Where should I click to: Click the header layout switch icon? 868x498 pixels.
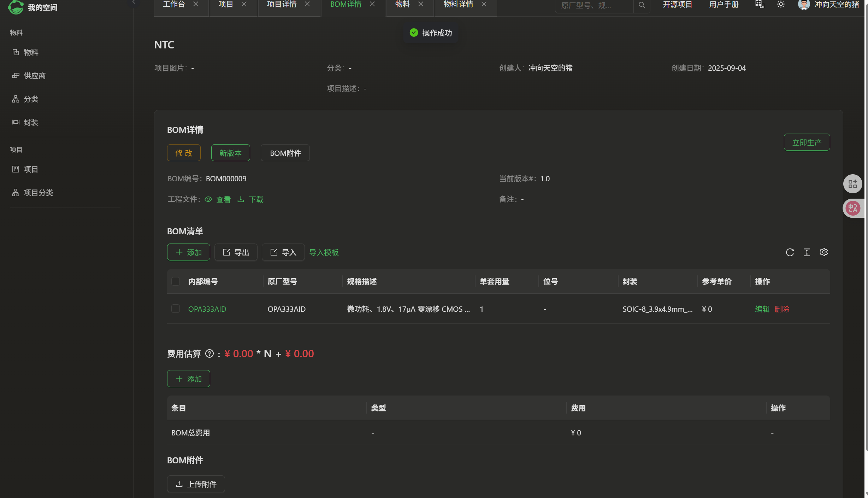(x=759, y=5)
